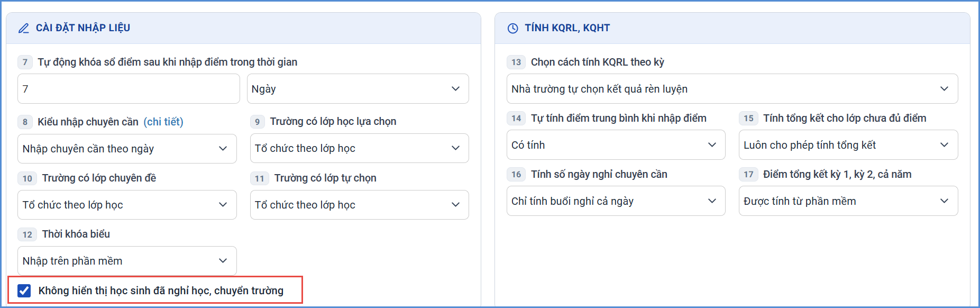The height and width of the screenshot is (308, 980).
Task: Open the (chi tiết) link
Action: (163, 122)
